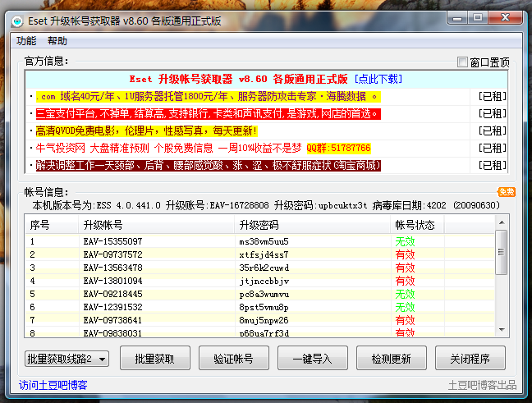Click [已租] beside the 高清QVOD ad
This screenshot has width=532, height=403.
click(493, 131)
